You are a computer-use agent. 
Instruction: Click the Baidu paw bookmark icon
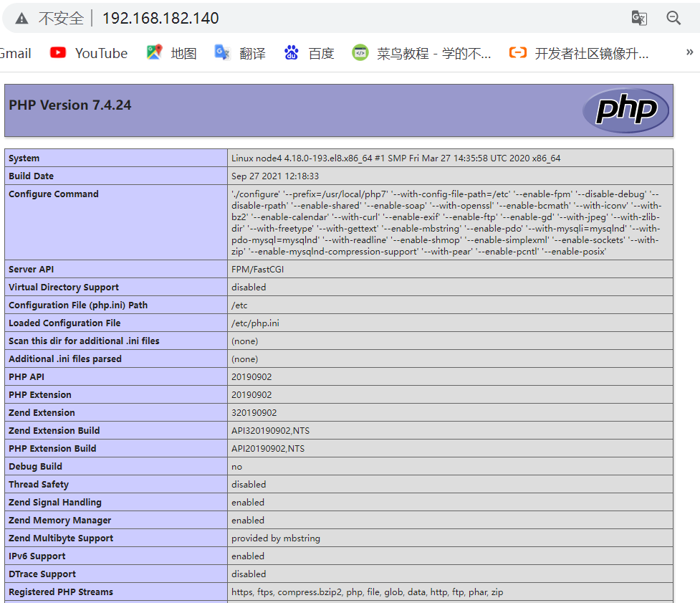click(291, 53)
